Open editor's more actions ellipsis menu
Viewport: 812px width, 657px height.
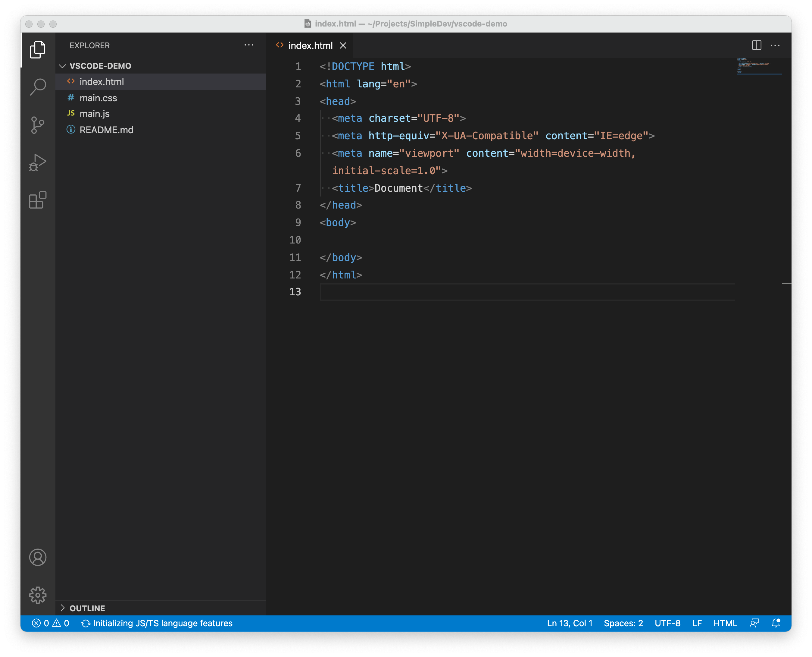click(775, 46)
